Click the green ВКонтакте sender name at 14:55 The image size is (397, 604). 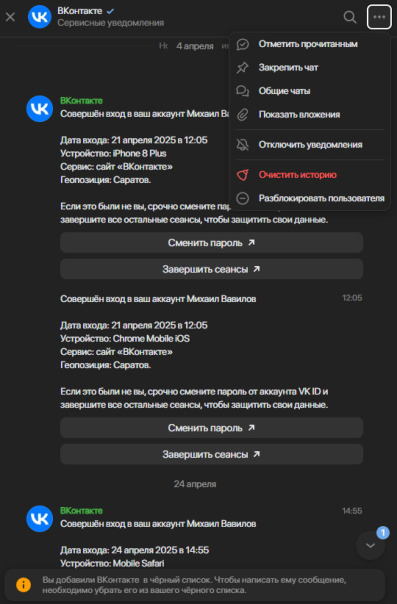point(81,511)
